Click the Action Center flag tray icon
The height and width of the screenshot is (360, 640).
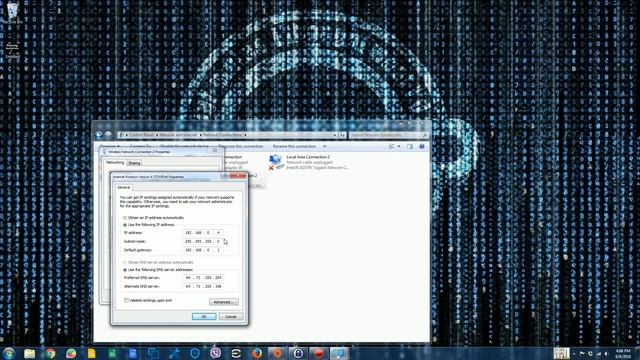click(582, 354)
